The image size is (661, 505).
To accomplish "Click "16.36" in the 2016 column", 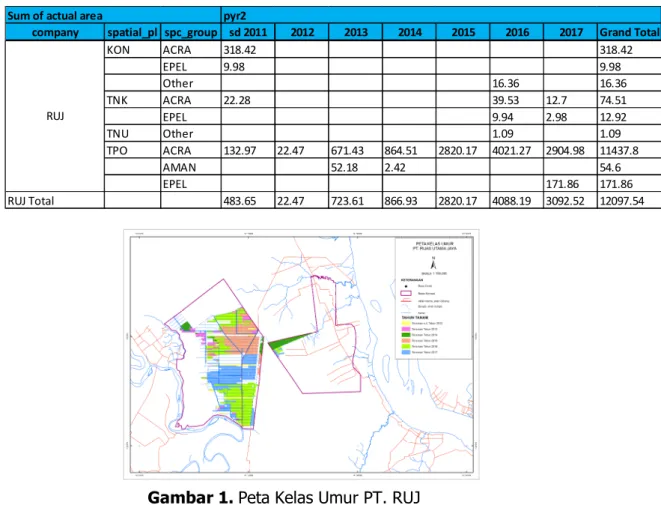I will click(517, 83).
